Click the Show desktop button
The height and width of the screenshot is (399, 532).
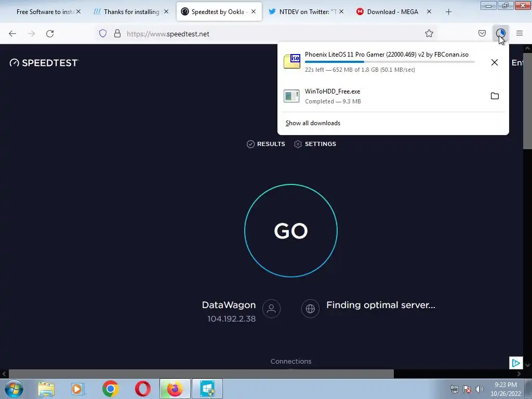pos(528,389)
